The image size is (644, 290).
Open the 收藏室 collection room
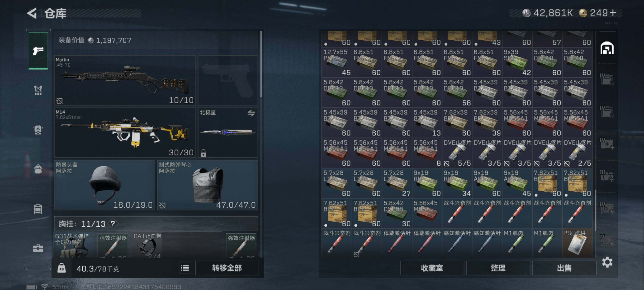pyautogui.click(x=432, y=268)
